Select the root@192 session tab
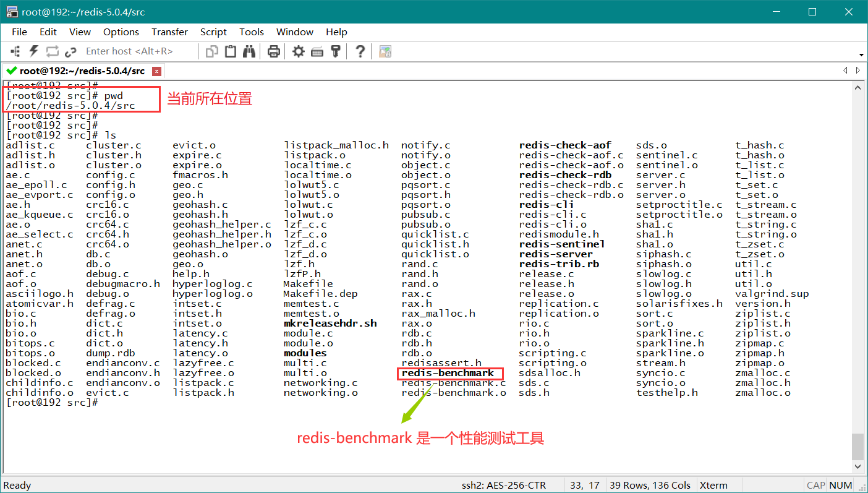The height and width of the screenshot is (493, 868). pos(82,71)
